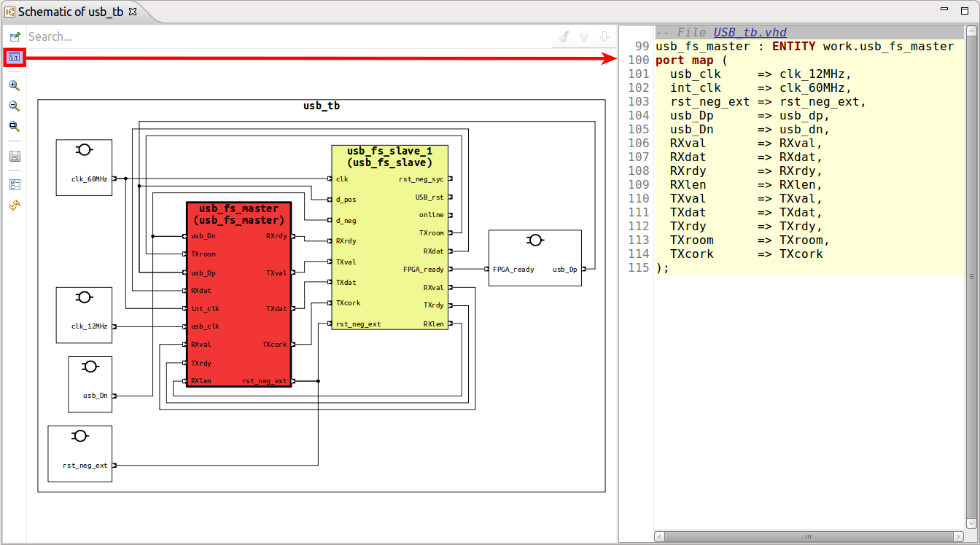980x545 pixels.
Task: Save the schematic view
Action: pyautogui.click(x=14, y=155)
